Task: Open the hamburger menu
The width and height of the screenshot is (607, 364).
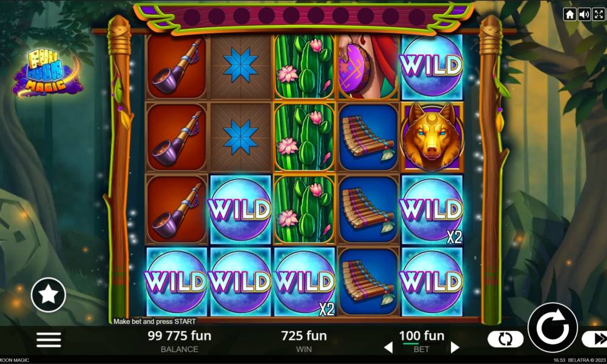Action: (x=49, y=340)
